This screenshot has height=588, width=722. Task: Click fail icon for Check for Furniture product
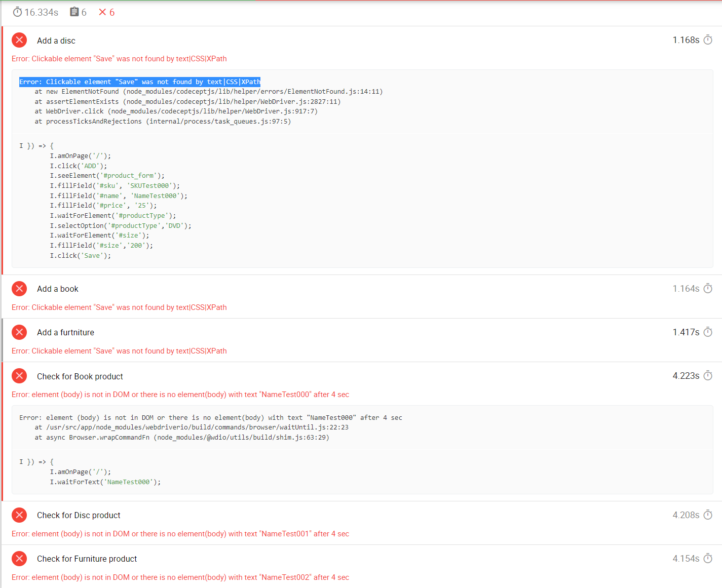pyautogui.click(x=19, y=559)
